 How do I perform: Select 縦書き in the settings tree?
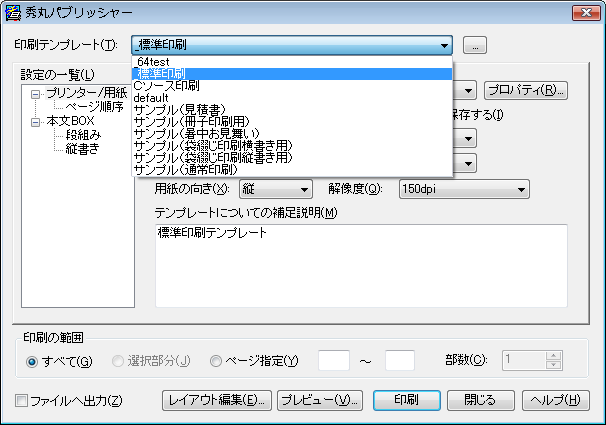pos(82,149)
